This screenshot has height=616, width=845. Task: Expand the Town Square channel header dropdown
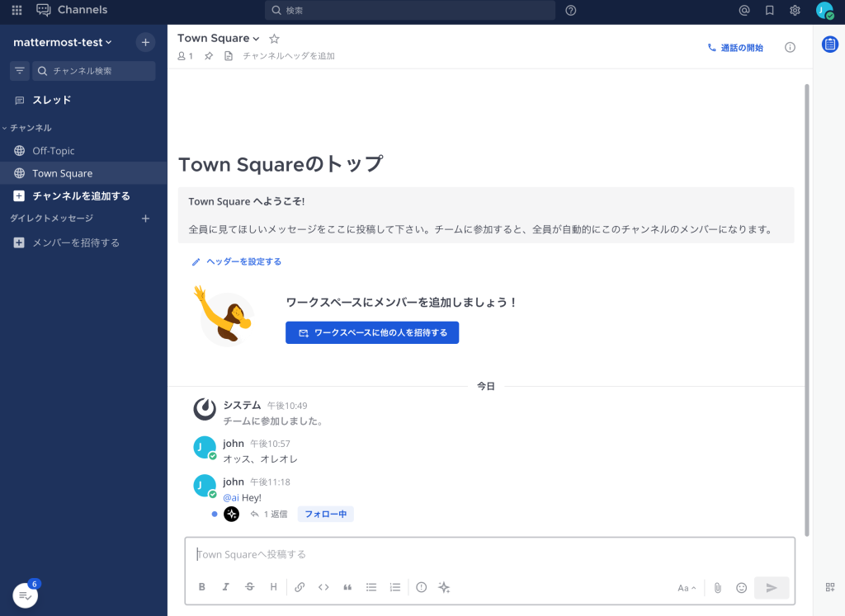(x=219, y=39)
